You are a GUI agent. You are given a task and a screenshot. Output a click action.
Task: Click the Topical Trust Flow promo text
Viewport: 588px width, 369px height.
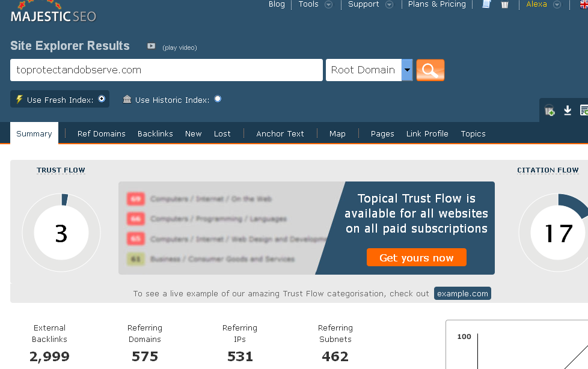coord(416,213)
